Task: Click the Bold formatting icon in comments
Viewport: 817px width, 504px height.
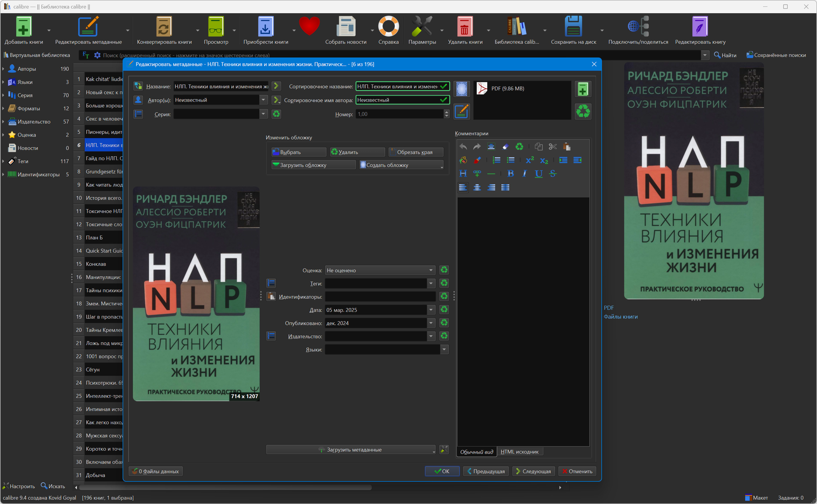Action: click(x=510, y=173)
